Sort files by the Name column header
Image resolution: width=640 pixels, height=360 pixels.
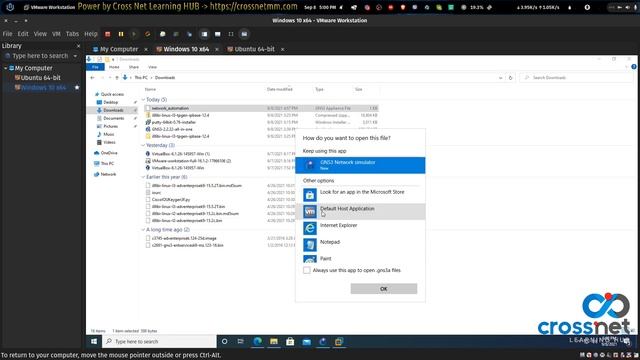pos(151,89)
